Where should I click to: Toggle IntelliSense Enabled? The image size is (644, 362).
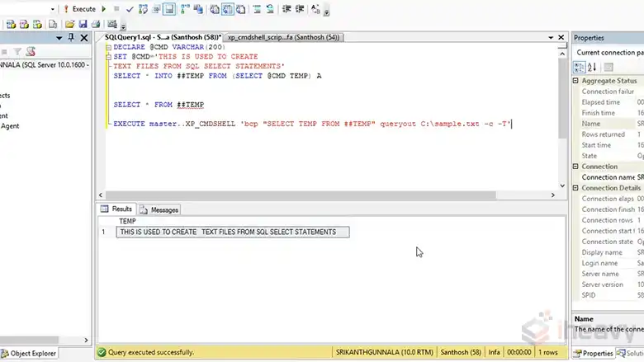[169, 9]
